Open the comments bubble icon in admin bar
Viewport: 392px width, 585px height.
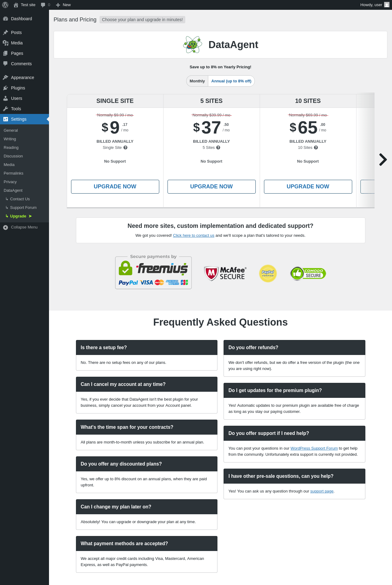(43, 5)
